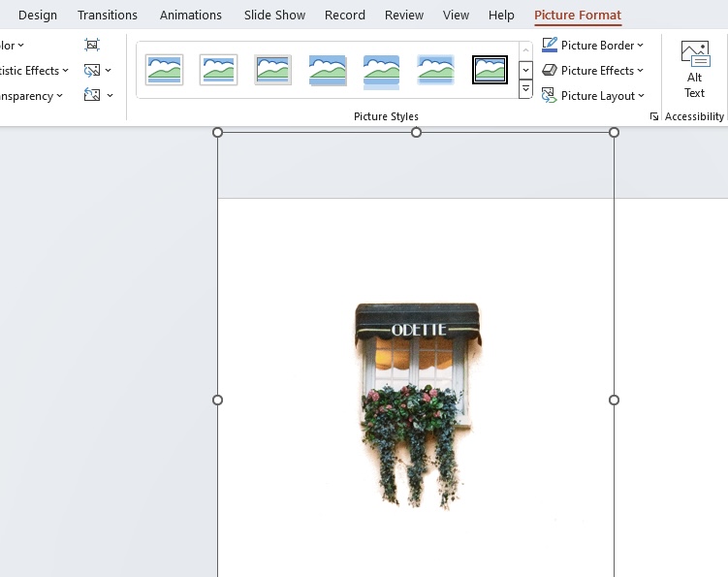Click the right-middle resize handle of the picture
The height and width of the screenshot is (577, 728).
[614, 400]
